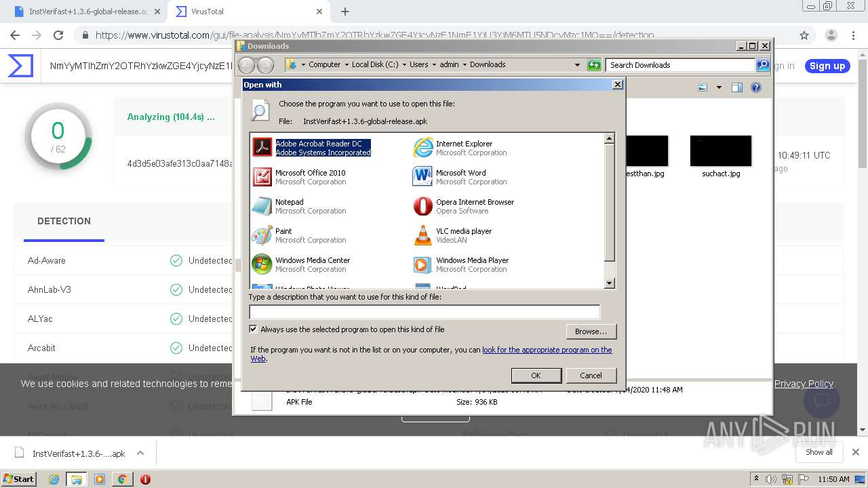This screenshot has width=868, height=488.
Task: Click Show all downloads button
Action: (x=818, y=452)
